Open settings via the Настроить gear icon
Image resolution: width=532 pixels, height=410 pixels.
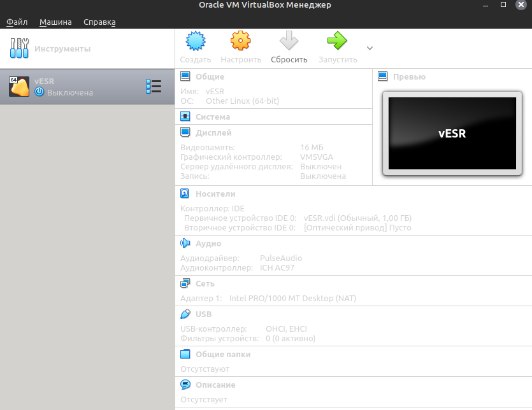tap(241, 41)
